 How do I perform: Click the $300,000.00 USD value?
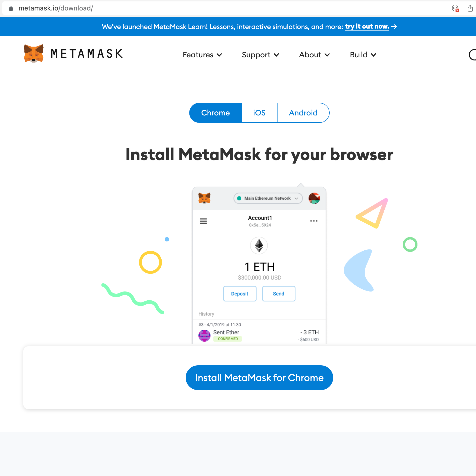click(259, 278)
